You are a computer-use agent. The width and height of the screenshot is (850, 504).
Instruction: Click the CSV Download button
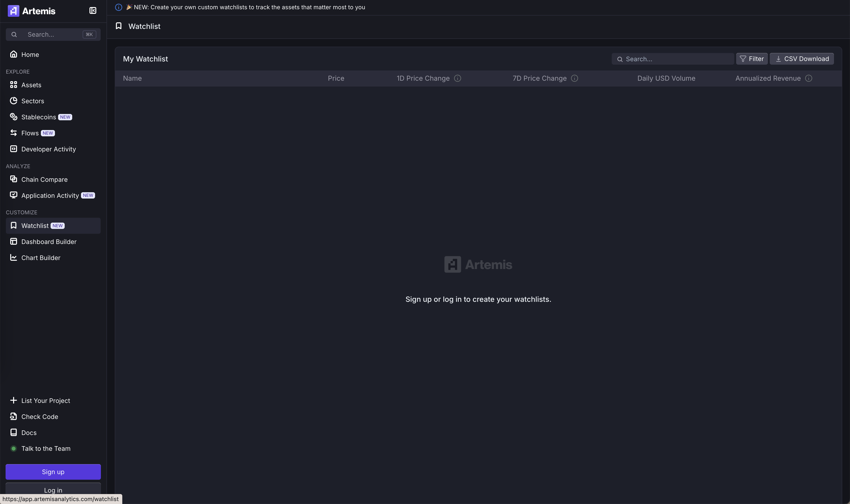coord(801,59)
